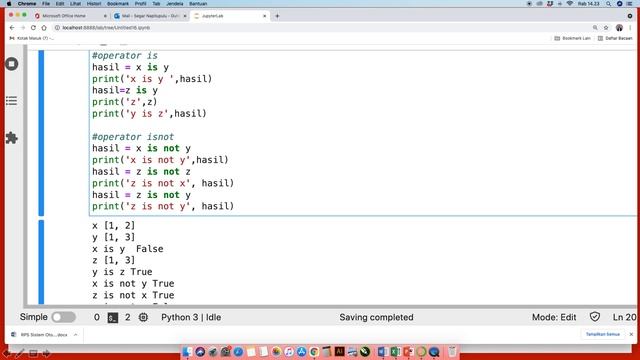The image size is (640, 360).
Task: Open the Running Terminals and Kernels sidebar icon
Action: [12, 64]
